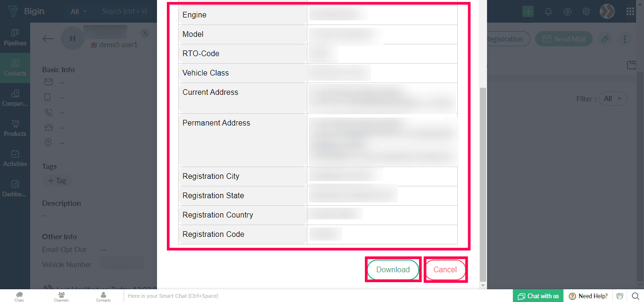
Task: Open the apps grid launcher icon
Action: 630,12
